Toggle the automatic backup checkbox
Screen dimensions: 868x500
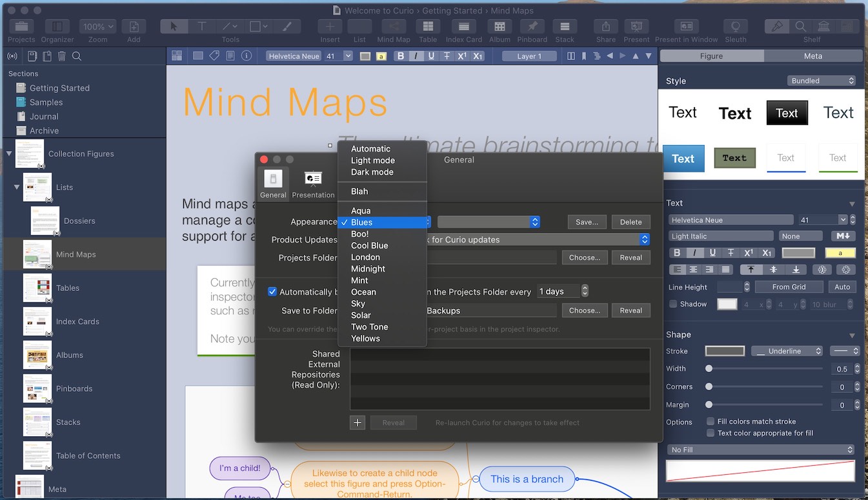coord(272,292)
